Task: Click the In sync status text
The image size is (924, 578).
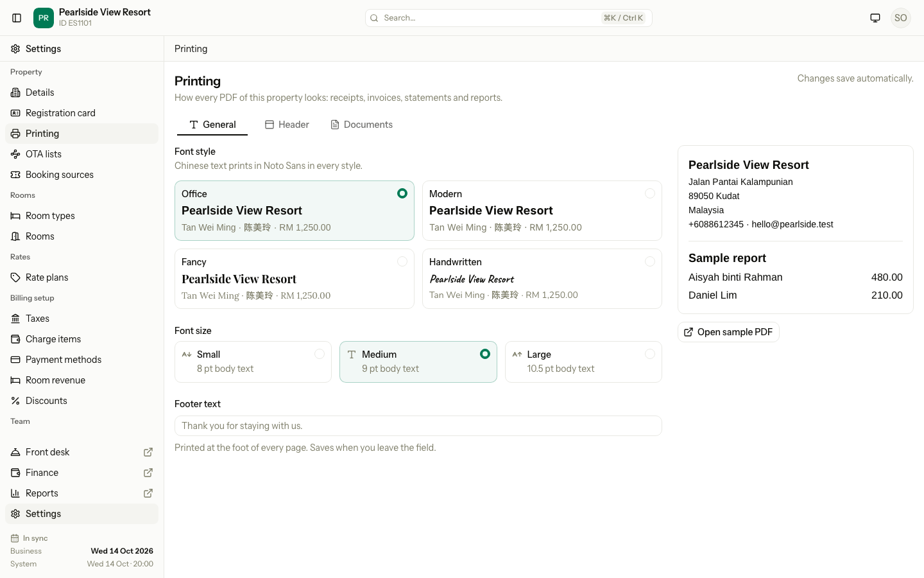Action: 35,538
